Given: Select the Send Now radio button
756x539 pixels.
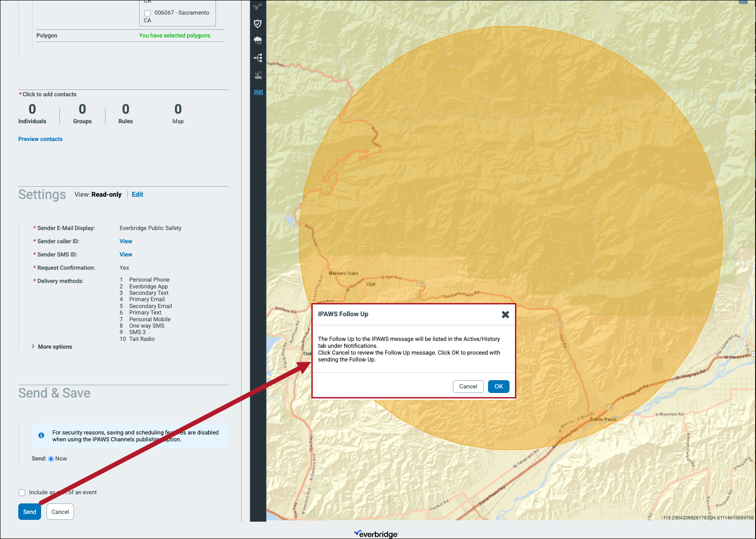Looking at the screenshot, I should [x=51, y=459].
